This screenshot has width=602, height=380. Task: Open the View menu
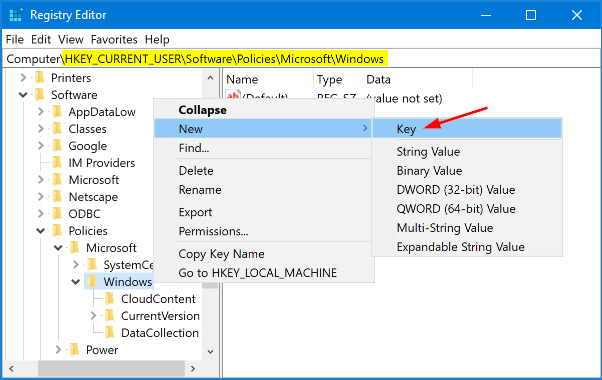click(x=71, y=40)
